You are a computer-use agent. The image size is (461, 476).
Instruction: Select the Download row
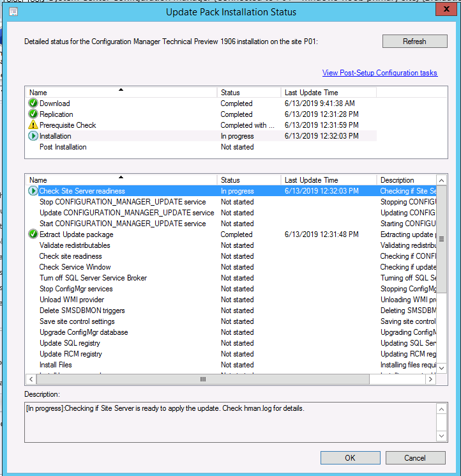(x=201, y=104)
